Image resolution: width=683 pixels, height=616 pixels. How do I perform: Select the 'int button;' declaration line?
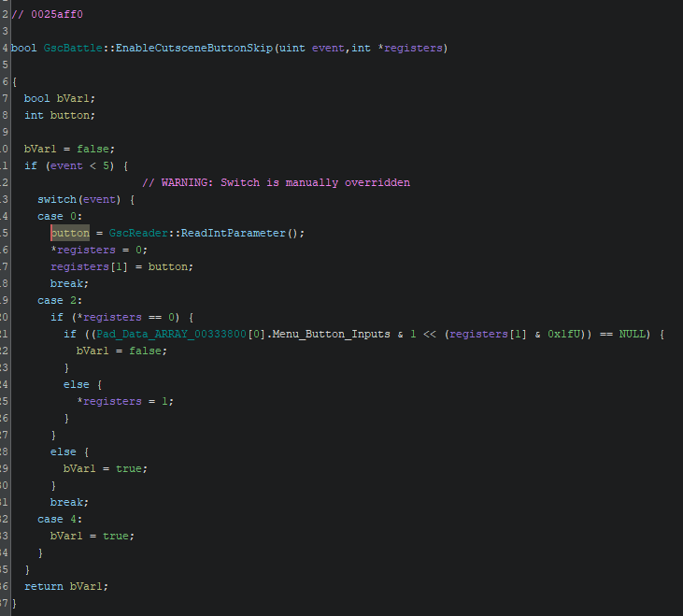60,115
